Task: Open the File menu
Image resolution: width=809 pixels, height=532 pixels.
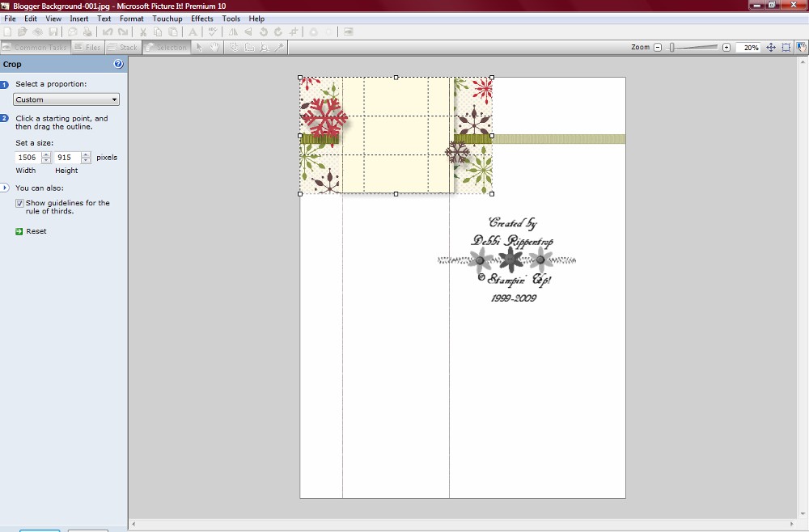Action: 10,19
